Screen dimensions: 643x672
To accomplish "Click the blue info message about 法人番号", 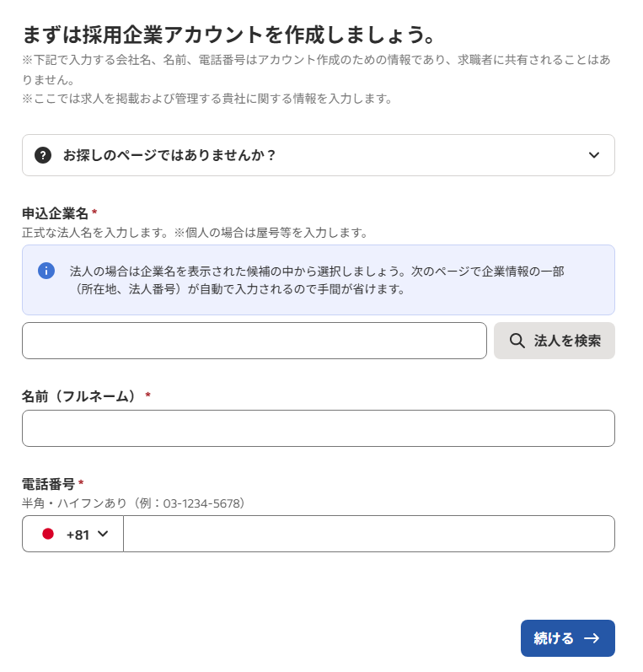I will (x=317, y=280).
